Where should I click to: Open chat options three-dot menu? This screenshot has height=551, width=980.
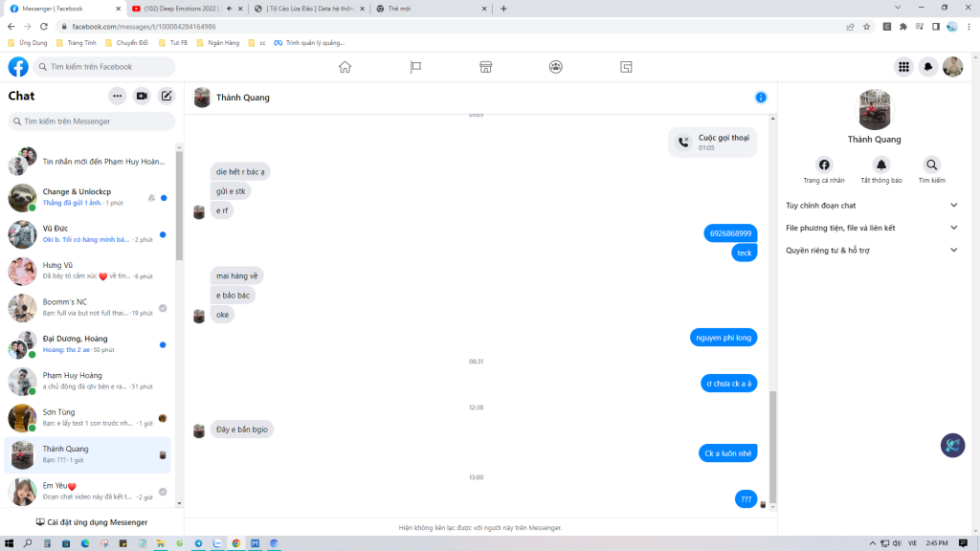pyautogui.click(x=117, y=96)
